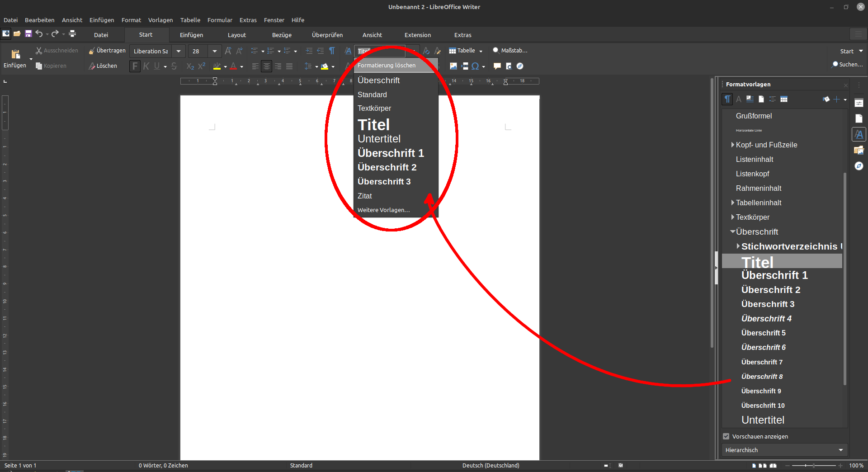868x472 pixels.
Task: Toggle paragraph styles button in Formatvorlagen
Action: coord(727,99)
